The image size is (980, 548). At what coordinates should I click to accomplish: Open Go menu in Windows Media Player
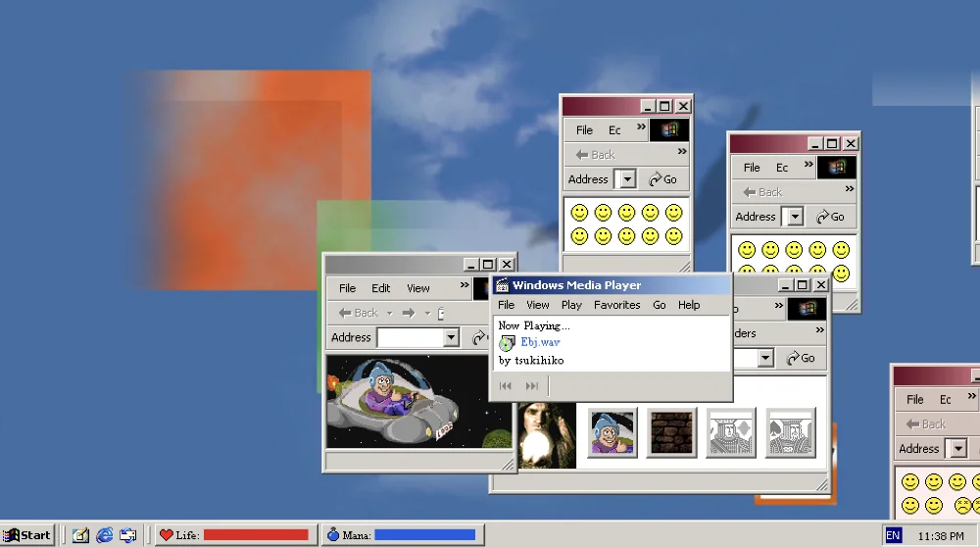point(660,305)
